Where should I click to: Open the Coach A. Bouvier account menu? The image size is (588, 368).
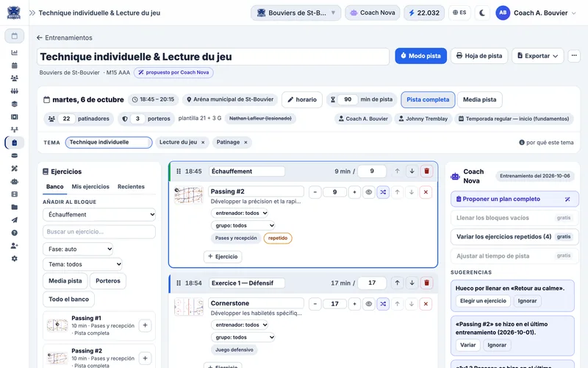point(536,13)
